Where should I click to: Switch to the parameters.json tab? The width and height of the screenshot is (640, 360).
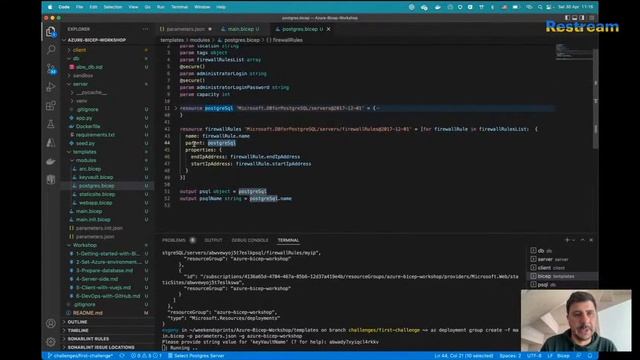click(x=185, y=29)
